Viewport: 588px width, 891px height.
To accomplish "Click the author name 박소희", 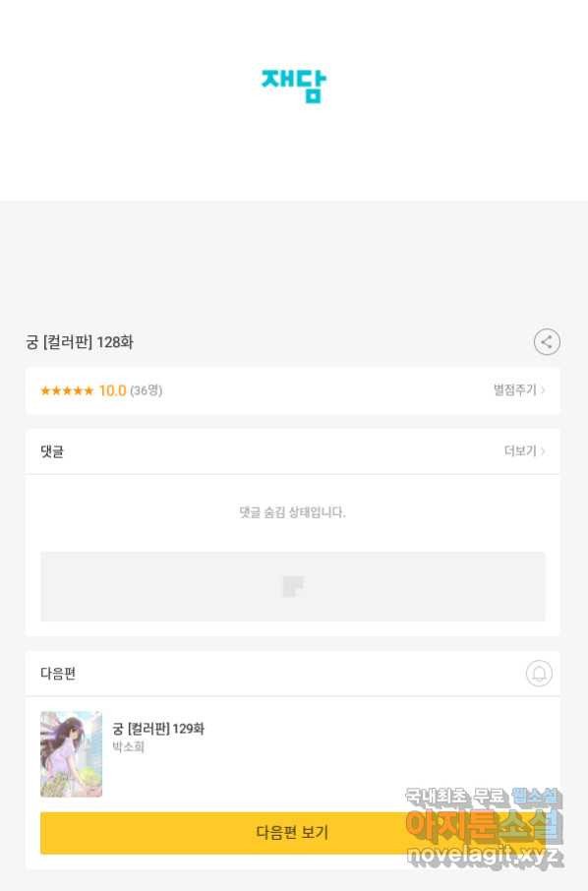I will pos(128,746).
